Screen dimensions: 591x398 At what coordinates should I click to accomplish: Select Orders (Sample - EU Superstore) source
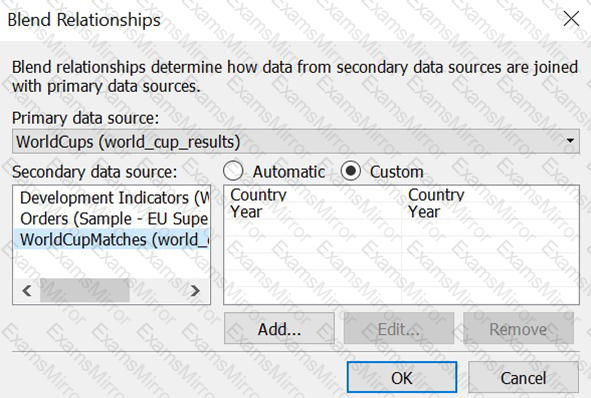tap(112, 219)
